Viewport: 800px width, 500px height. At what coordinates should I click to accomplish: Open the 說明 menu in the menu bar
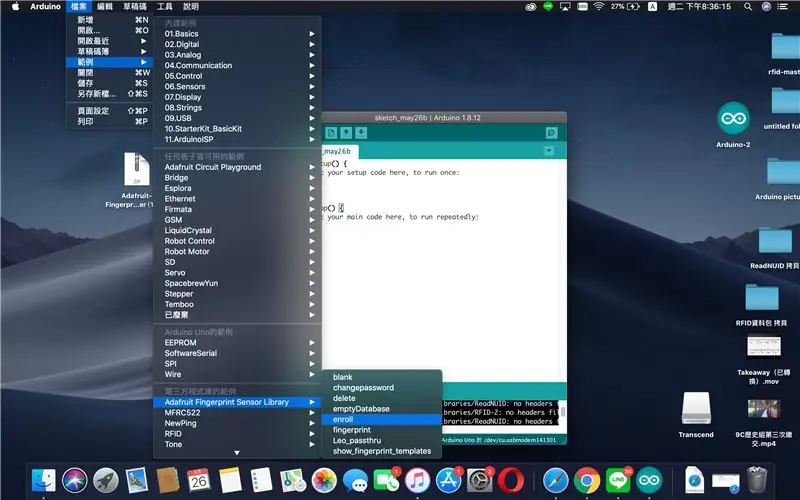pyautogui.click(x=190, y=7)
